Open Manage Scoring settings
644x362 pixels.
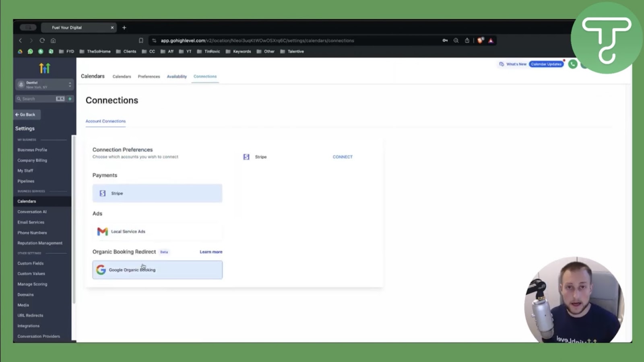[x=32, y=284]
